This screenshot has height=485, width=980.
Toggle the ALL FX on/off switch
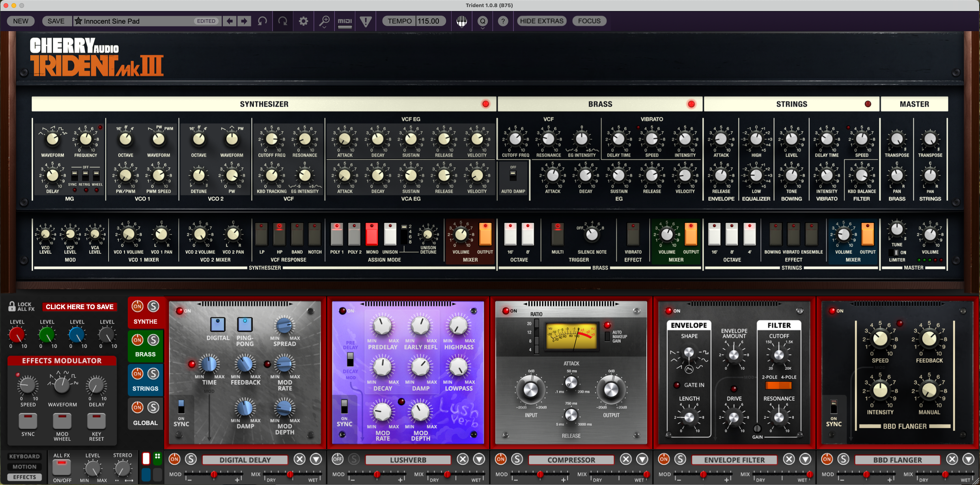click(62, 467)
